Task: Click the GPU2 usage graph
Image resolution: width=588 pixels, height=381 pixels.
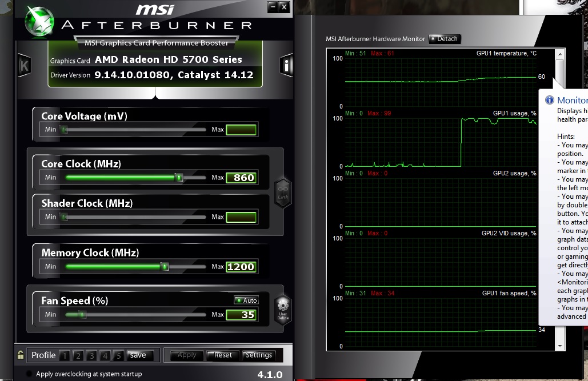Action: [441, 202]
